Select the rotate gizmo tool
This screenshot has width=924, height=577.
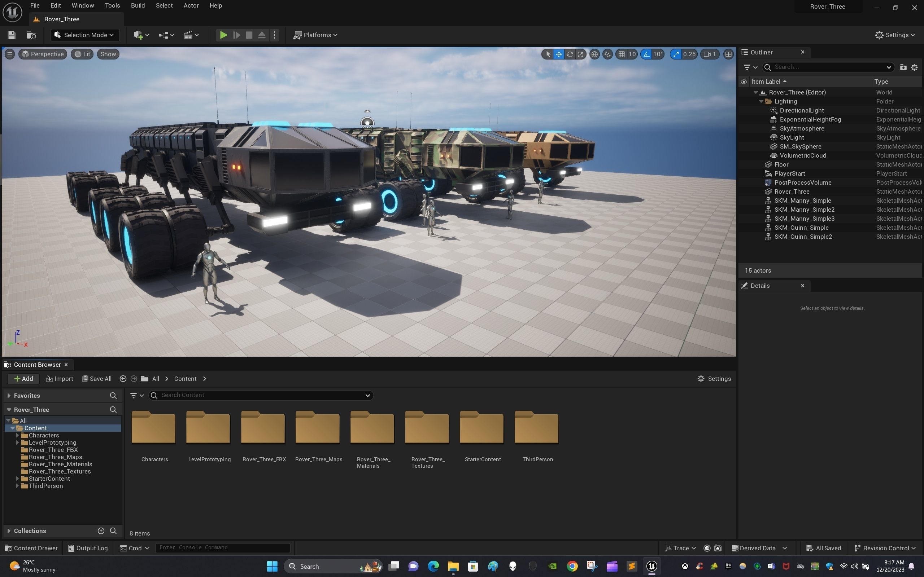click(570, 54)
